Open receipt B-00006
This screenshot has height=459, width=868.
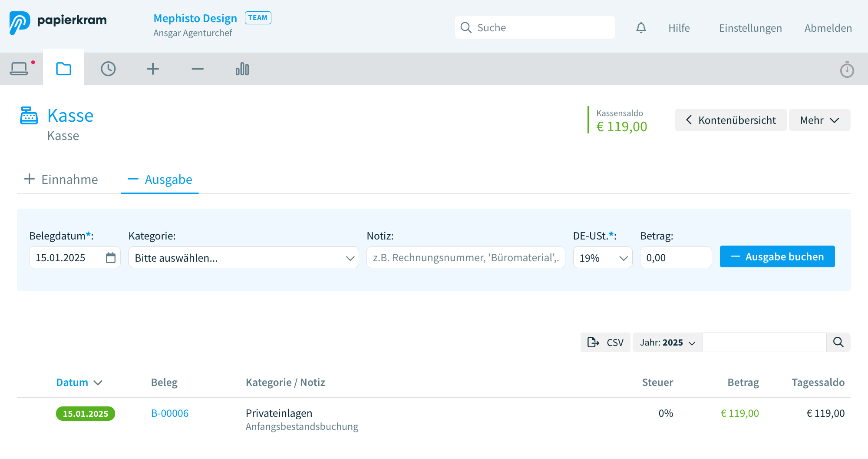[169, 413]
